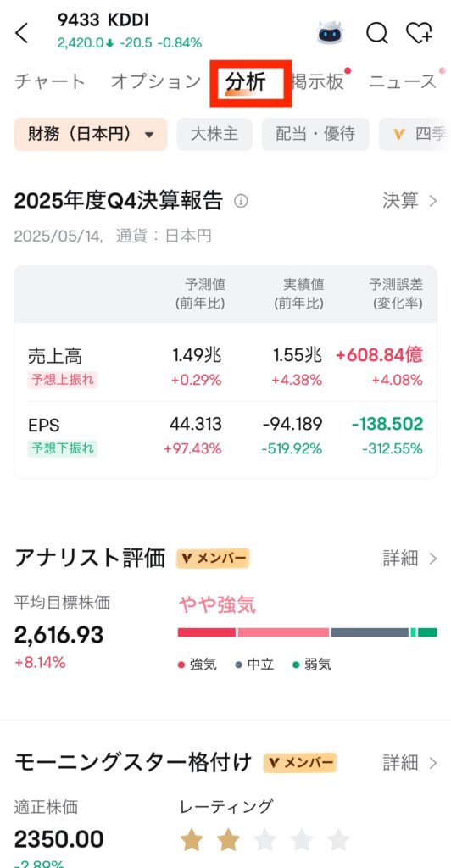The height and width of the screenshot is (868, 451).
Task: Tap the second Morningstar rating star
Action: (229, 839)
